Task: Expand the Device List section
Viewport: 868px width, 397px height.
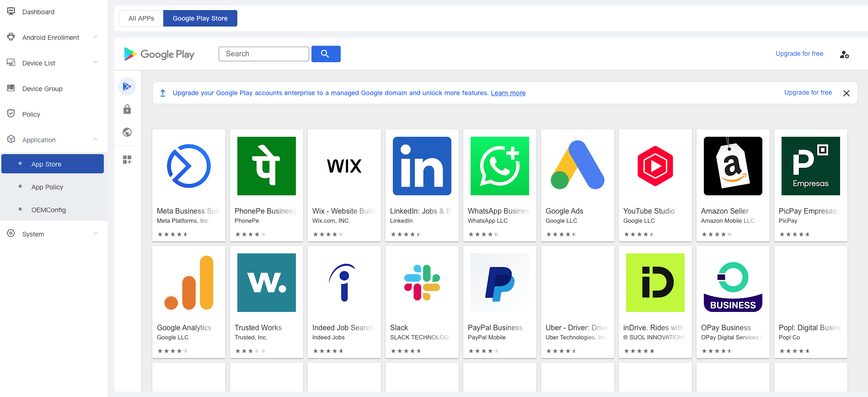Action: (95, 62)
